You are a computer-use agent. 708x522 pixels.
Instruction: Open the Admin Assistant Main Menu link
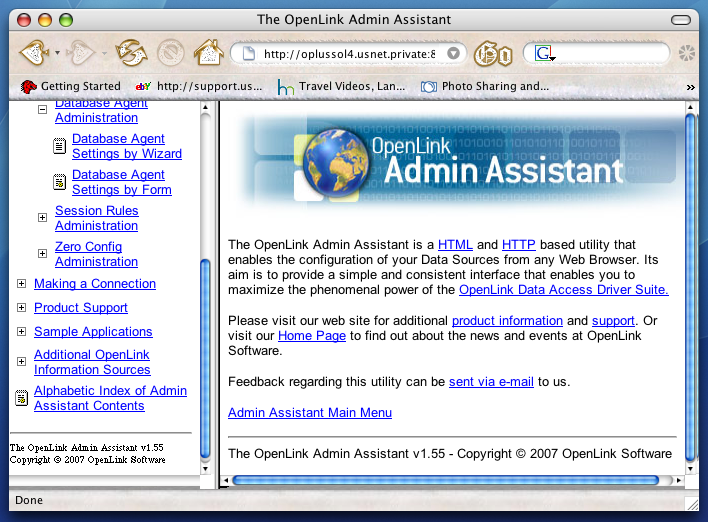(310, 413)
